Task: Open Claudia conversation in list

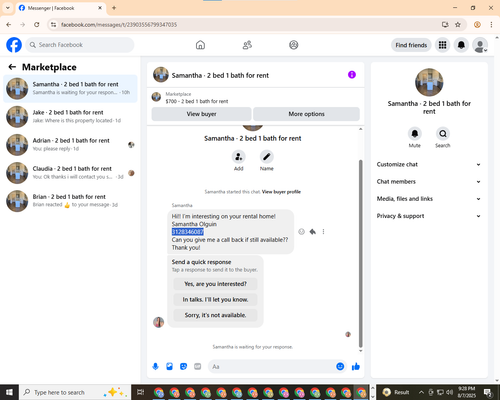Action: click(70, 173)
